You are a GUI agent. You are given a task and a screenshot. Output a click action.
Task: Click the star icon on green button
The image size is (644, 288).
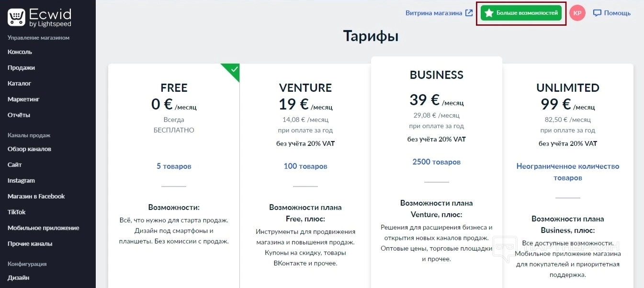489,13
